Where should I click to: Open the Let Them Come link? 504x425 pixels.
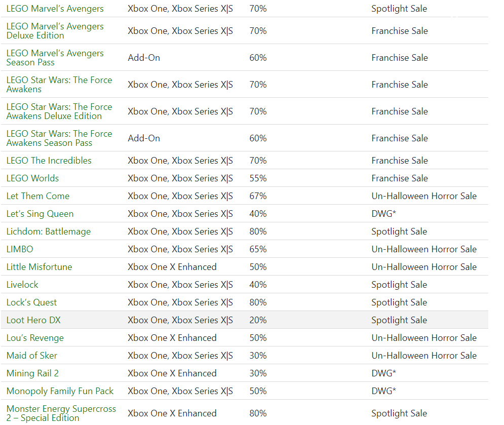pyautogui.click(x=38, y=196)
